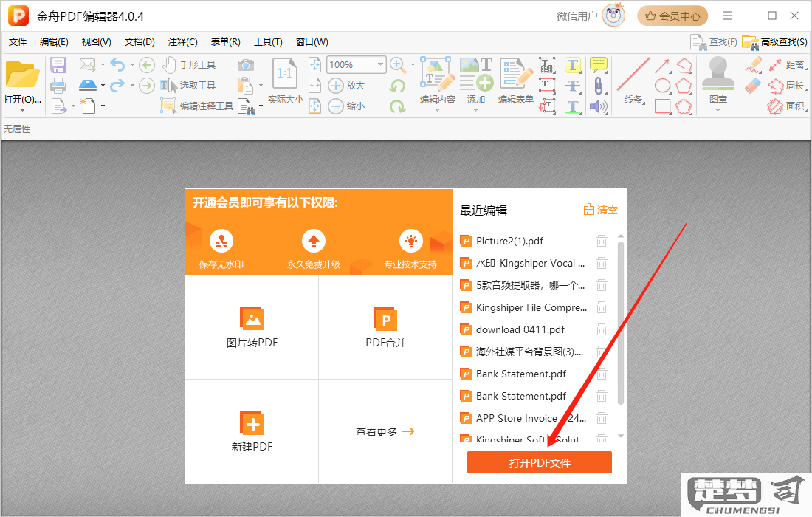This screenshot has height=517, width=812.
Task: Click the speaker sound annotation icon
Action: click(599, 106)
